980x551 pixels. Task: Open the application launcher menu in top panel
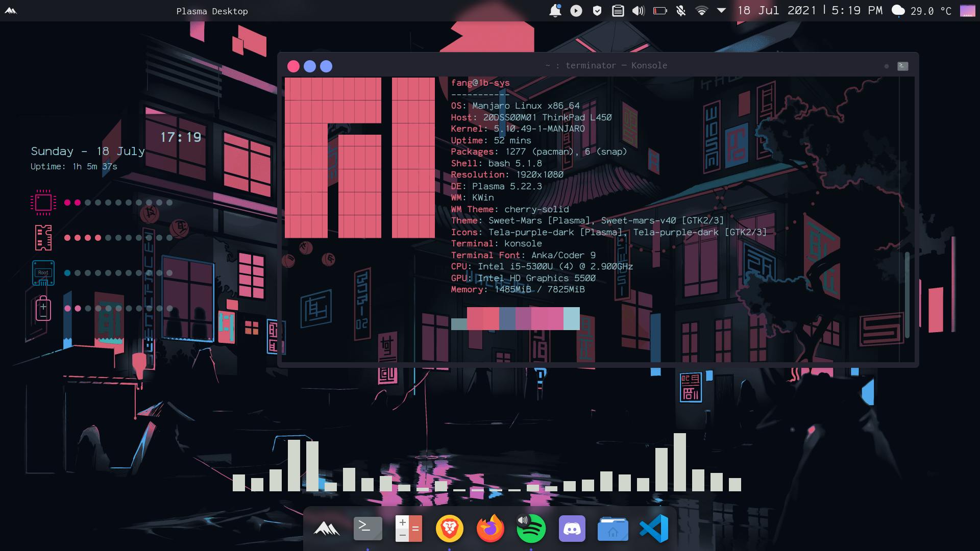pos(11,11)
